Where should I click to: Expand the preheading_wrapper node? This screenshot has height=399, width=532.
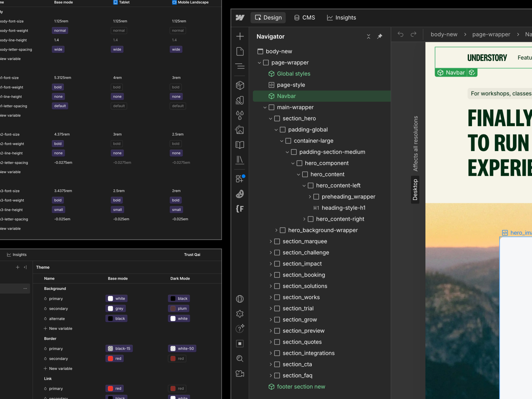coord(310,197)
